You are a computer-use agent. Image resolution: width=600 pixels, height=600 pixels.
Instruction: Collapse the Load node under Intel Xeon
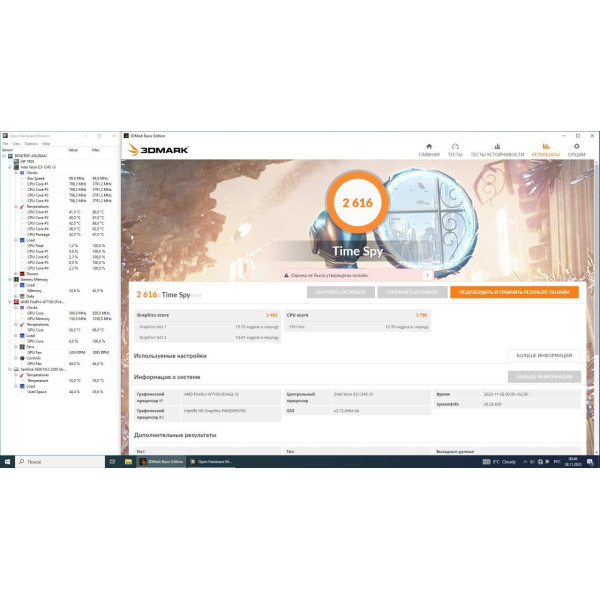(16, 240)
